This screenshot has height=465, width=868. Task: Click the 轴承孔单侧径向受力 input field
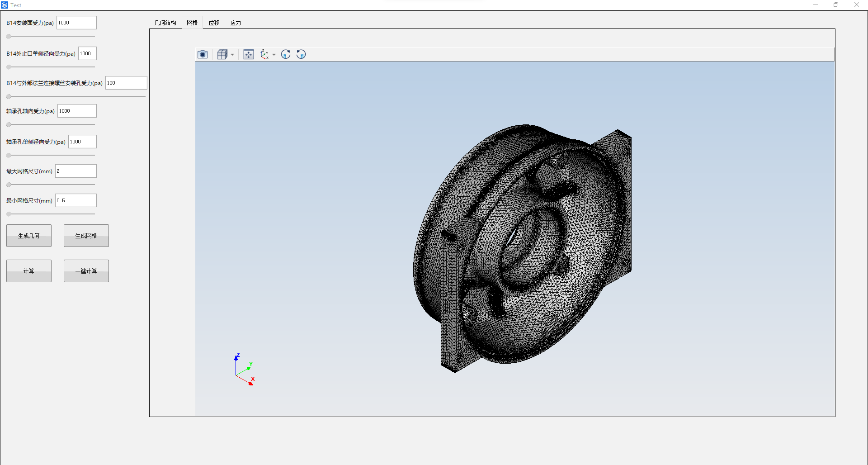tap(82, 142)
